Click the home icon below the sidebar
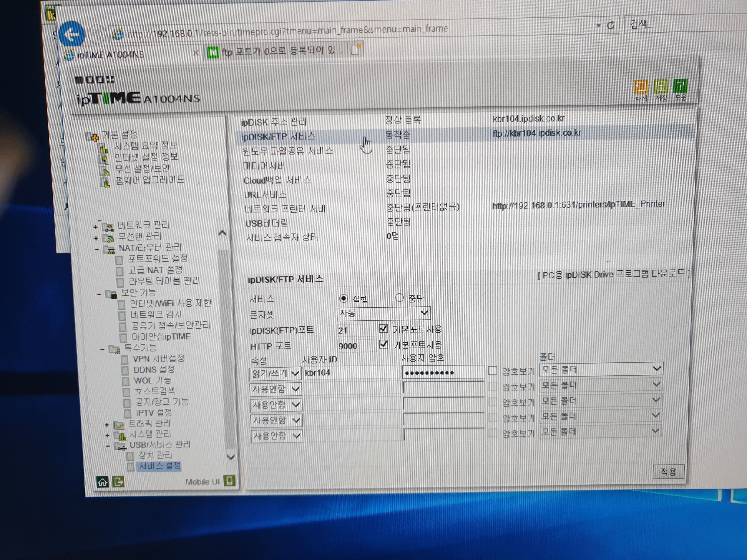The height and width of the screenshot is (560, 747). click(x=102, y=482)
